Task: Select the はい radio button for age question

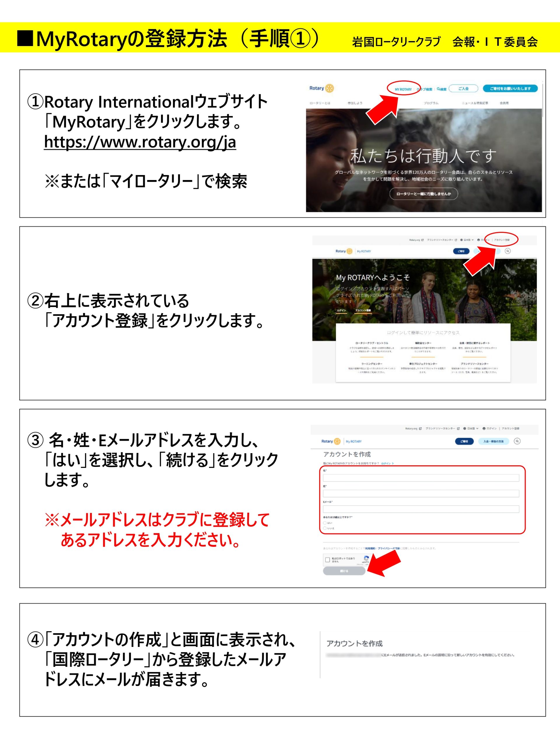Action: (x=325, y=523)
